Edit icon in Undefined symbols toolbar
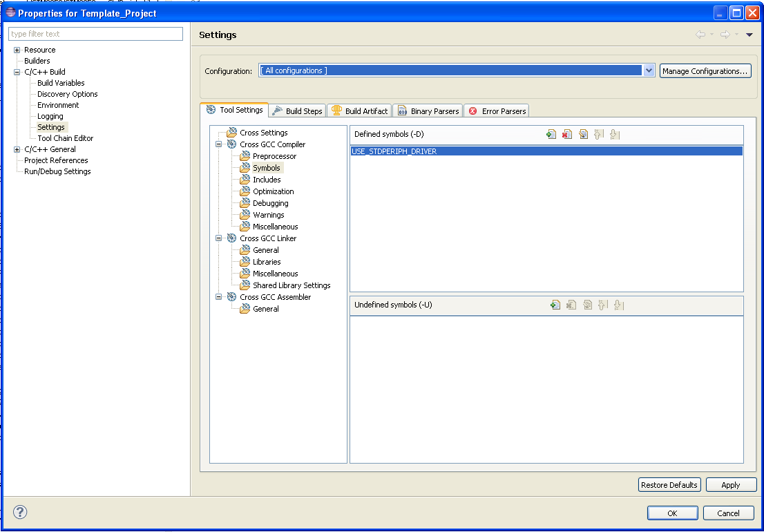 tap(587, 305)
